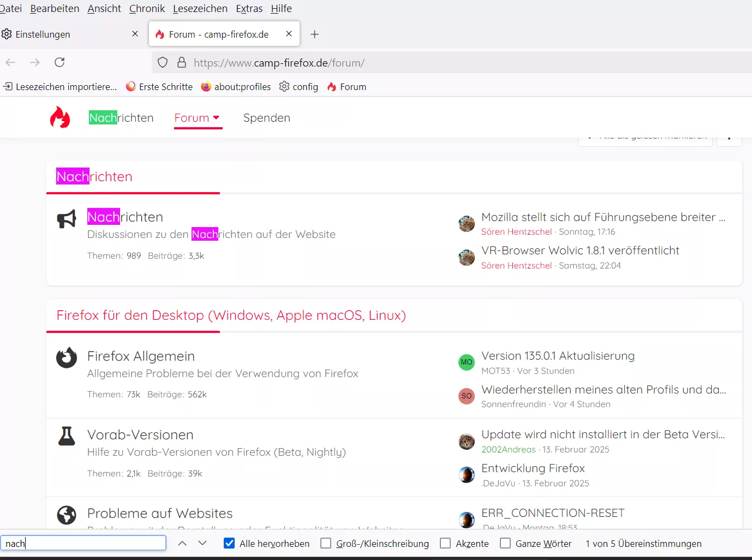Open the Lesezeichen menu
The width and height of the screenshot is (752, 560).
coord(200,9)
